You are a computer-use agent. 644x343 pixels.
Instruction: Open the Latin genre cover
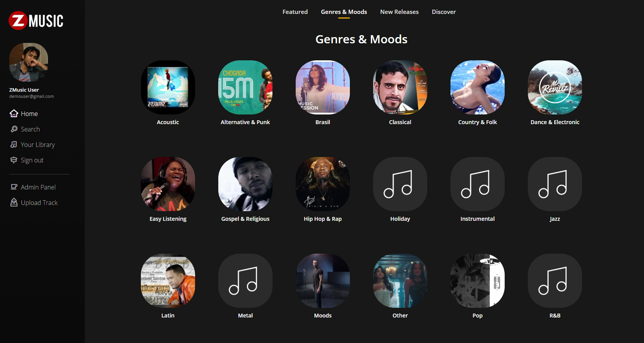coord(168,281)
